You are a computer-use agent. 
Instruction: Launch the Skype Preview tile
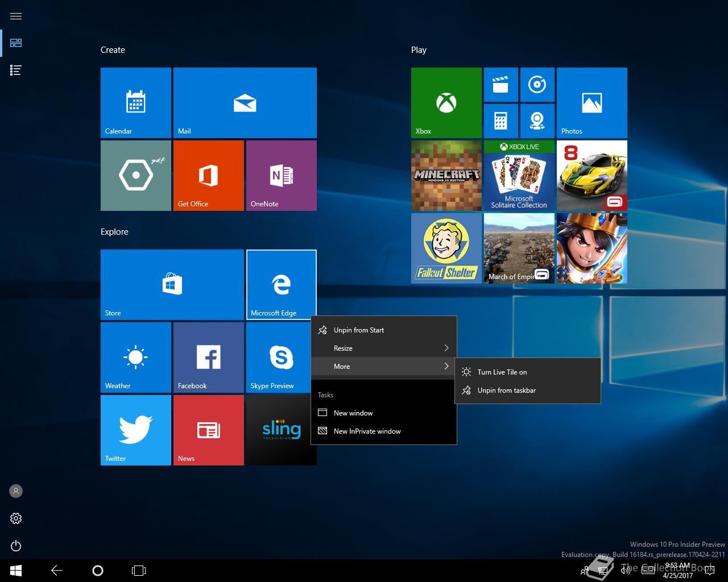279,357
